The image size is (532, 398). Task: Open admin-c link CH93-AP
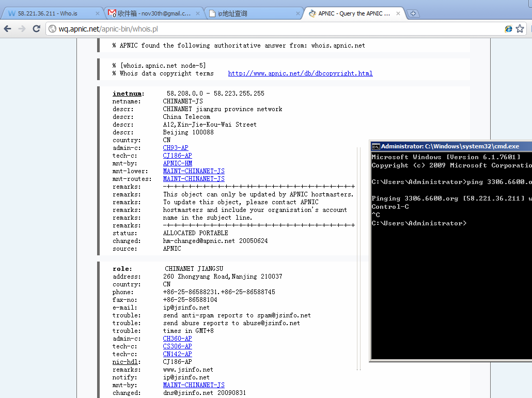click(176, 148)
